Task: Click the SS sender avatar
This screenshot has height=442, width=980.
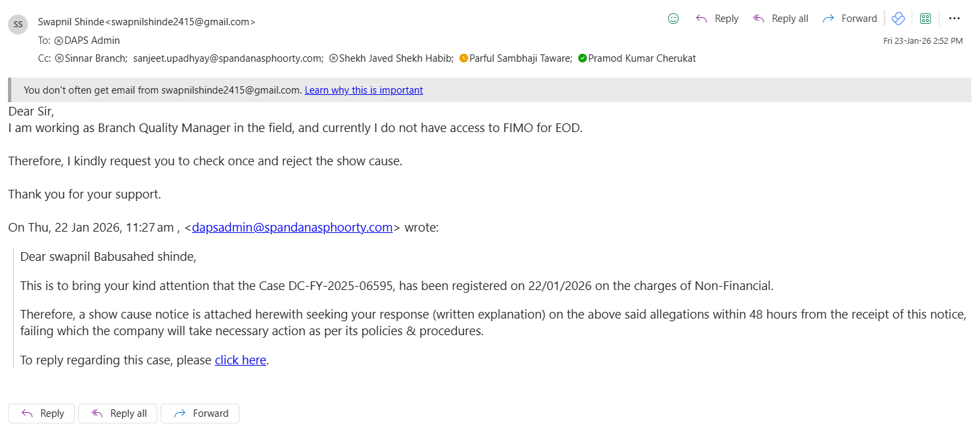Action: (18, 25)
